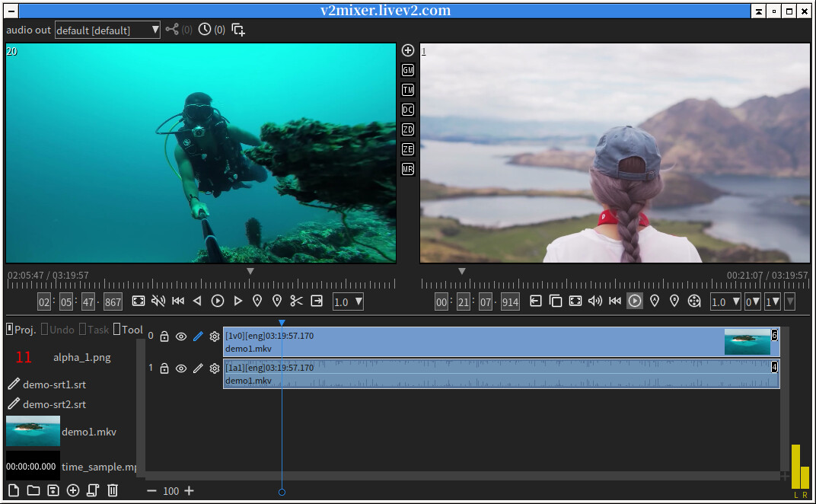Click the duplicate/copy icon under right preview

[555, 301]
